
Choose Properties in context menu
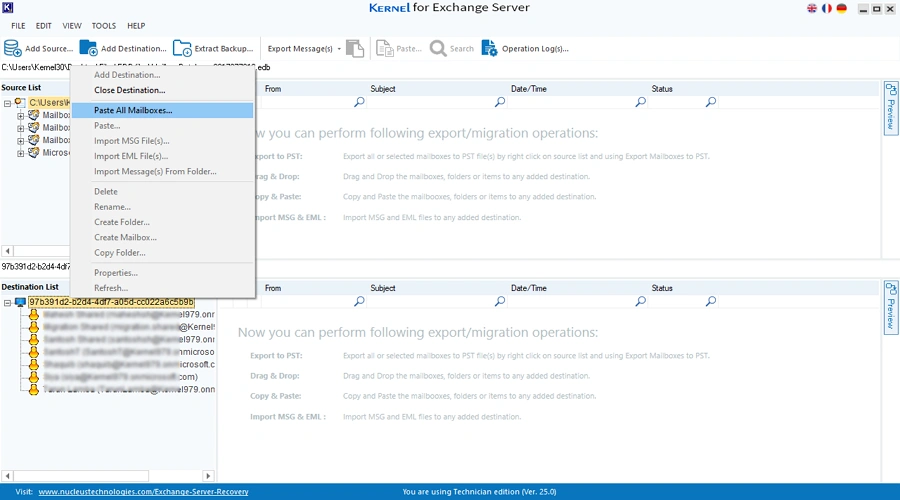coord(162,273)
